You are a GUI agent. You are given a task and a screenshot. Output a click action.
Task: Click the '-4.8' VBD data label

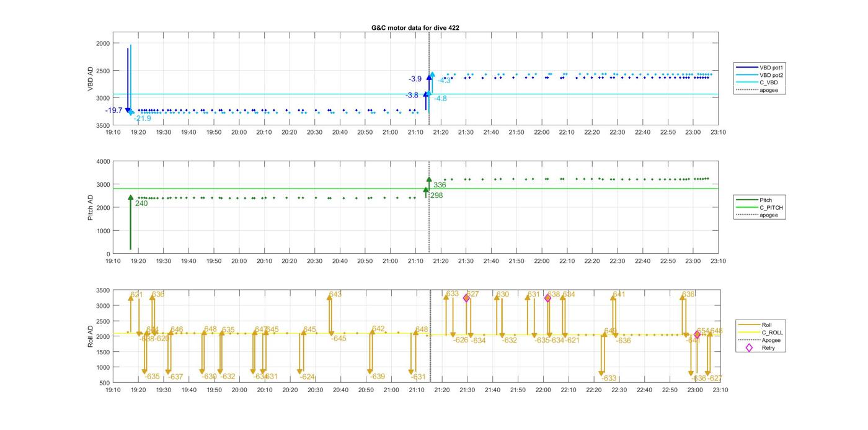440,99
